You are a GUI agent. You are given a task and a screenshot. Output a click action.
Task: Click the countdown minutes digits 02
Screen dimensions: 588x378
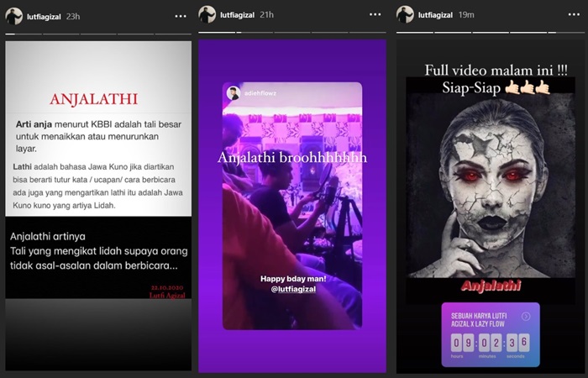490,343
